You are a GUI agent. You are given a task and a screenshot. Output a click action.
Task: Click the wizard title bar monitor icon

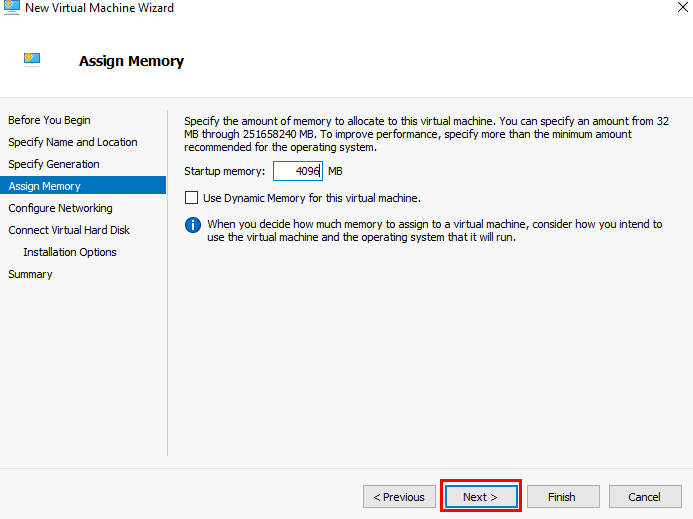coord(11,7)
